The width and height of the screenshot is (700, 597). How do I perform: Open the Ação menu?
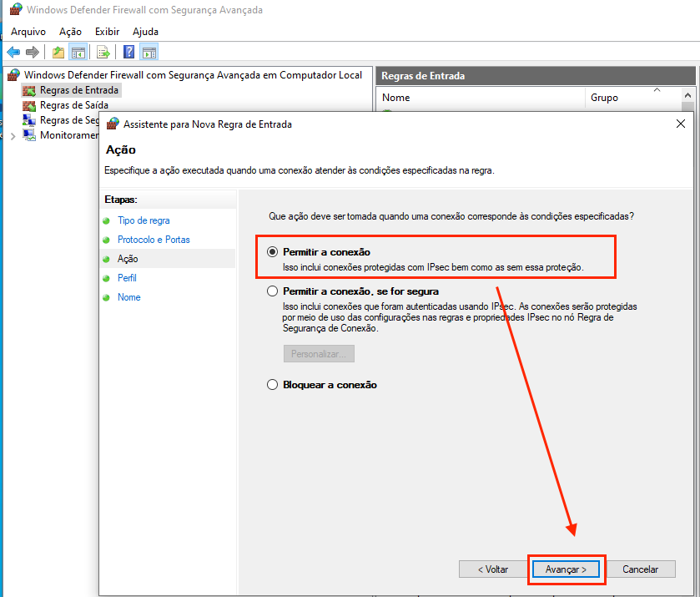[71, 32]
